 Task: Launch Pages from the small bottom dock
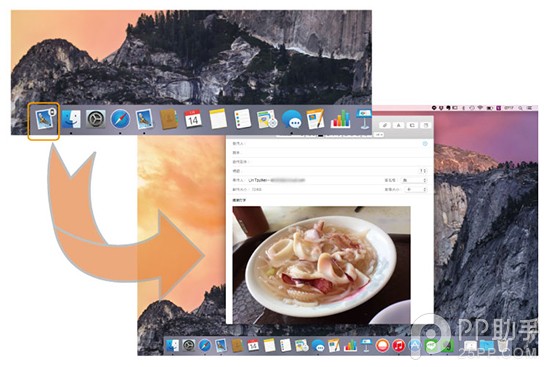point(334,346)
